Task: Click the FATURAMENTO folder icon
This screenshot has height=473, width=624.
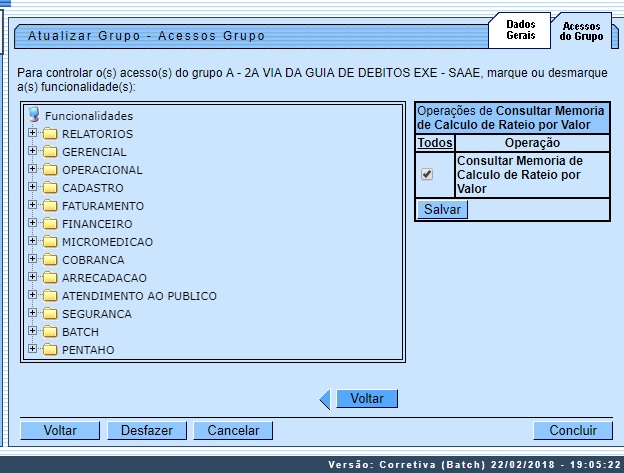Action: click(x=50, y=206)
